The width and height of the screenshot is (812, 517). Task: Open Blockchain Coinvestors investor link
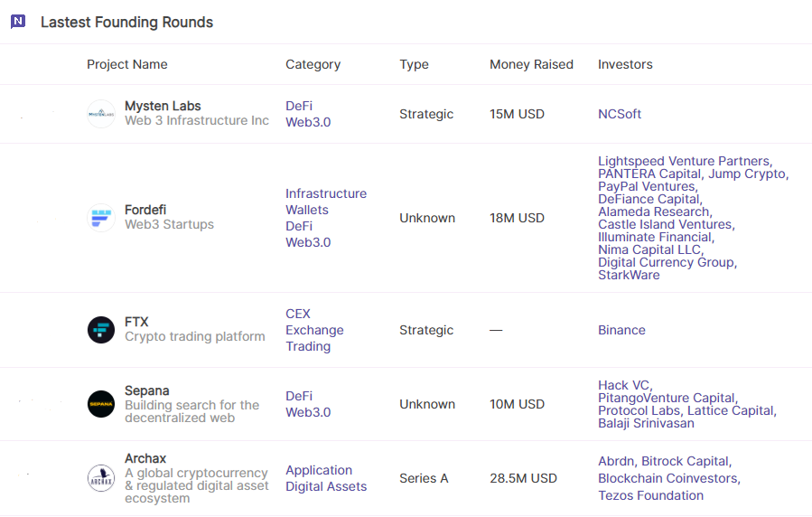pyautogui.click(x=669, y=478)
